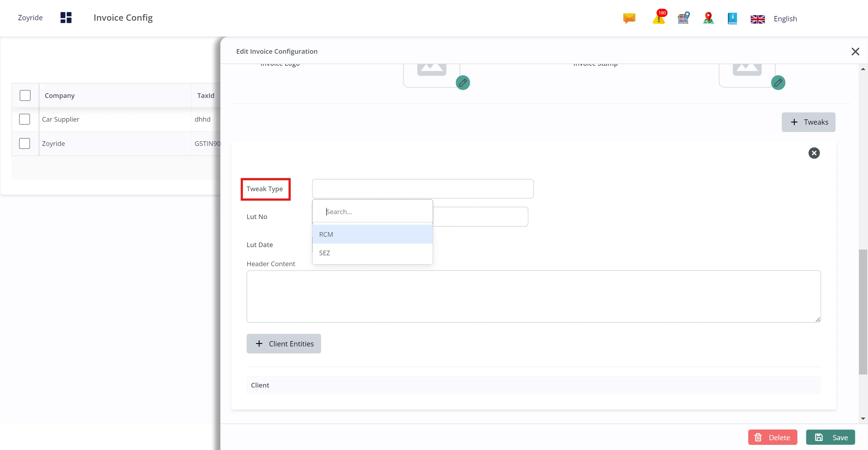Click the Invoice Logo image placeholder
Image resolution: width=868 pixels, height=450 pixels.
point(432,76)
